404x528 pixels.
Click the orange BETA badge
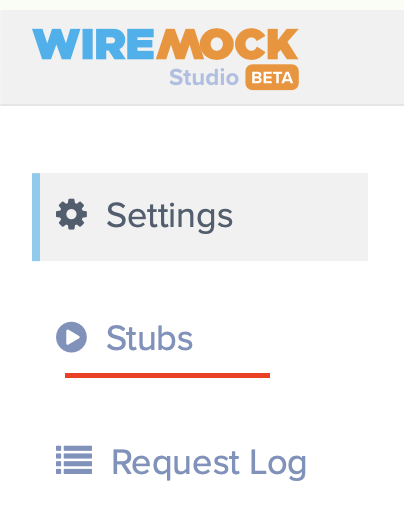272,77
